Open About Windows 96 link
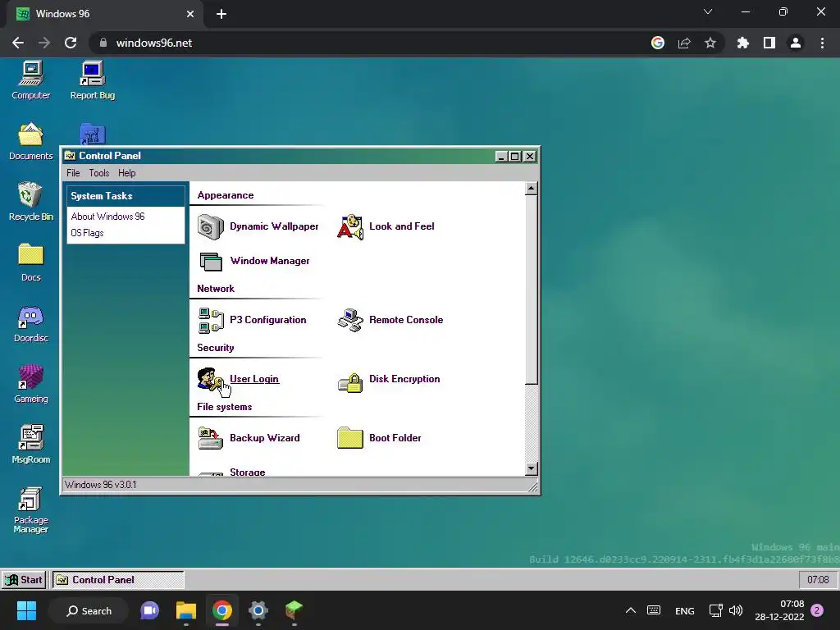This screenshot has width=840, height=630. click(x=107, y=217)
